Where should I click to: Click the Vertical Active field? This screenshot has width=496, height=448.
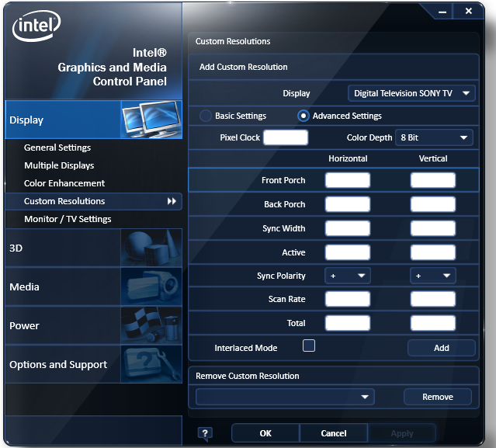click(432, 252)
